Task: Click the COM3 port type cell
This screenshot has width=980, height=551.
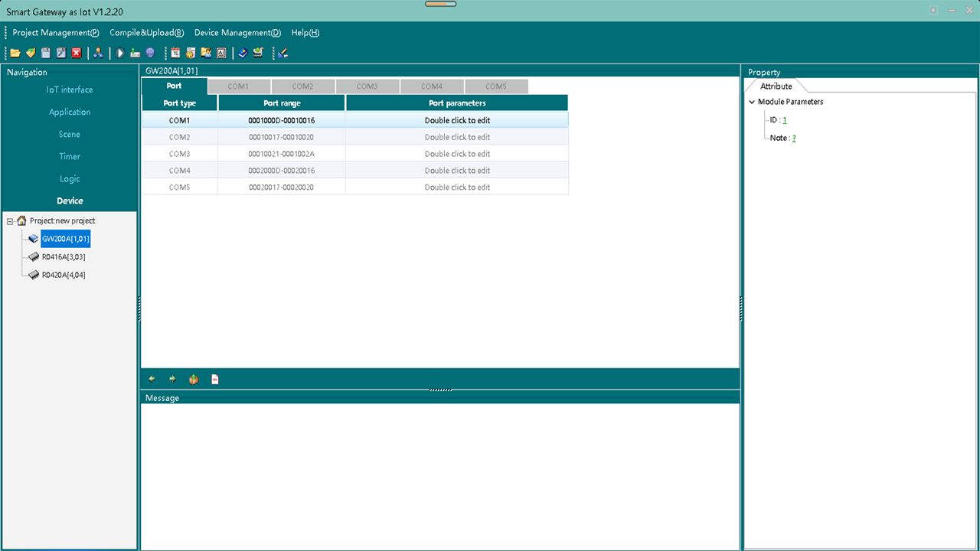Action: click(180, 154)
